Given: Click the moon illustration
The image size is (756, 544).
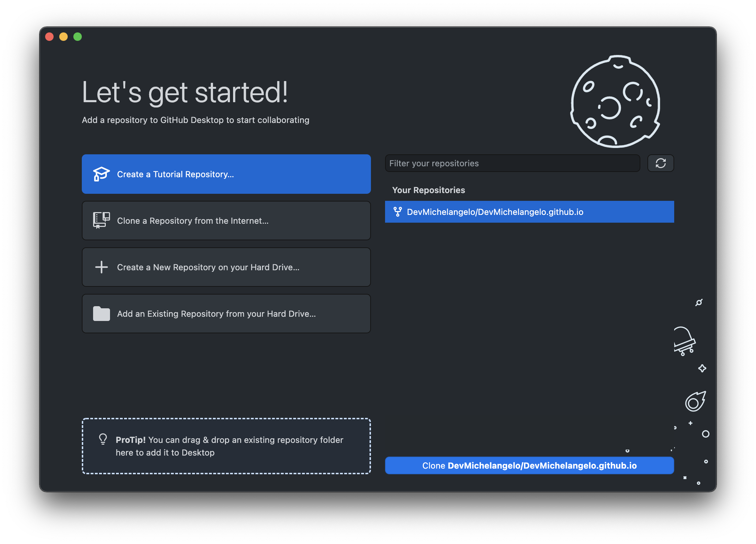Looking at the screenshot, I should (x=615, y=101).
